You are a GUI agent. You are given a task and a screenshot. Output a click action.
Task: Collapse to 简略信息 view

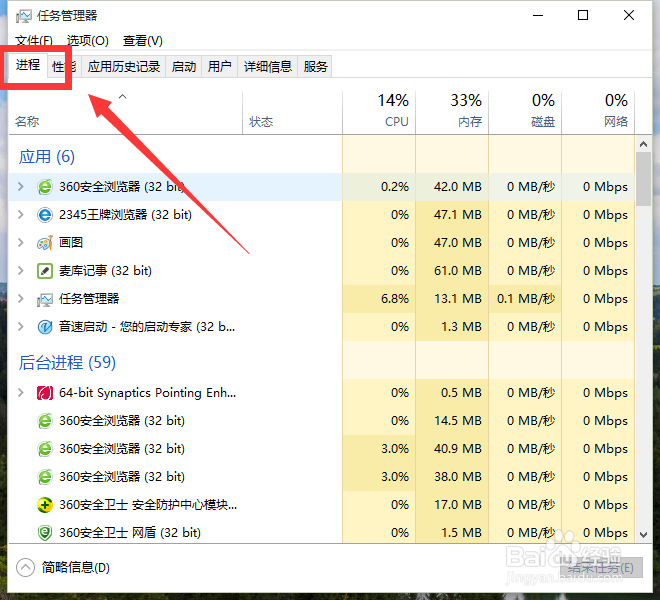pyautogui.click(x=63, y=568)
